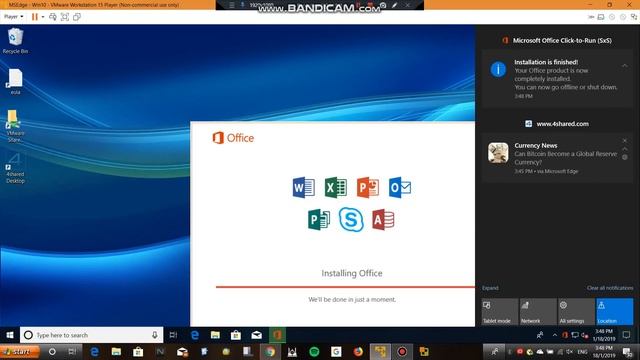Enter Unity mode in VMware toolbar
Image resolution: width=640 pixels, height=360 pixels.
77,17
